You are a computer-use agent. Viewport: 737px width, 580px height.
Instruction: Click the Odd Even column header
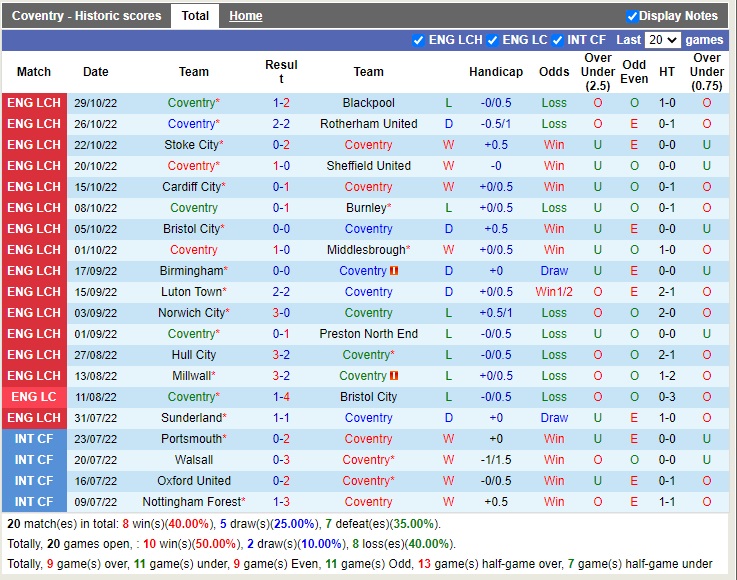[634, 72]
